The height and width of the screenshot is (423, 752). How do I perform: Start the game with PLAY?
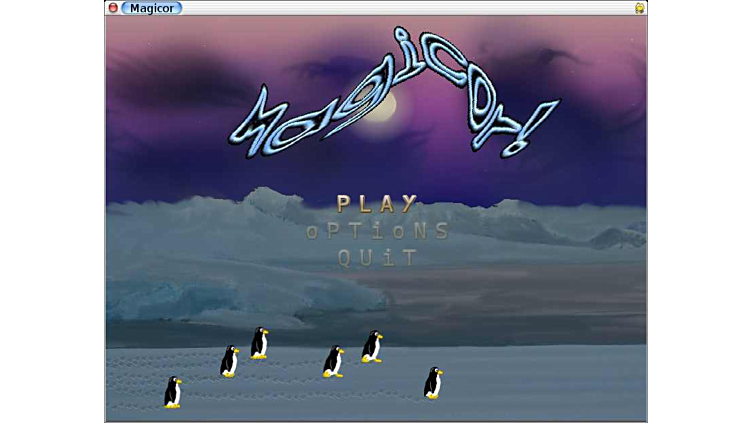[376, 204]
